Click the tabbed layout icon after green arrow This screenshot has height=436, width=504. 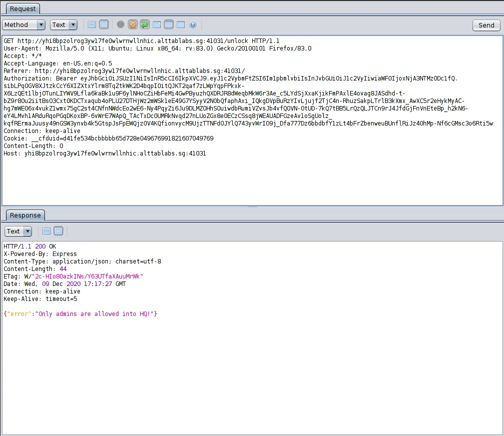tap(157, 24)
